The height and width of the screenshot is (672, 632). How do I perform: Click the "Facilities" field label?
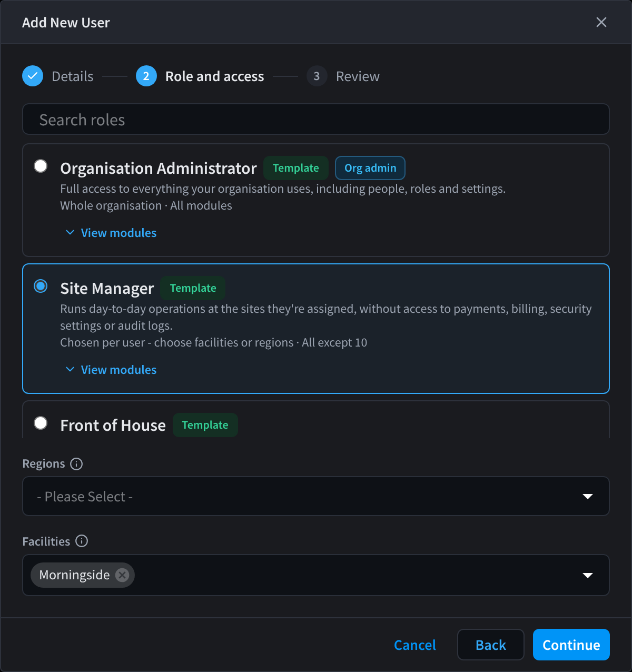pyautogui.click(x=46, y=541)
